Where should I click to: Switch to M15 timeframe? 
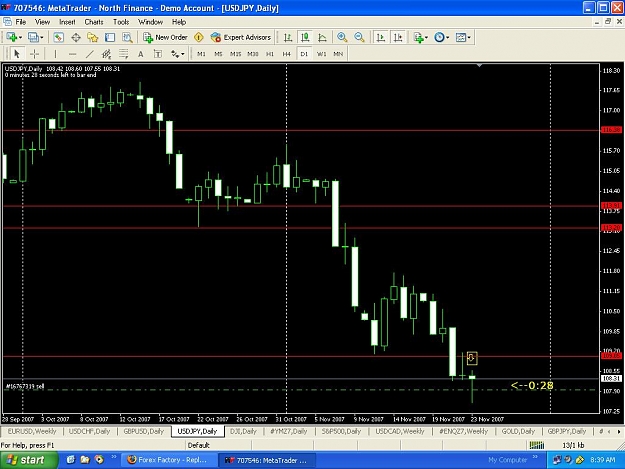tap(235, 54)
